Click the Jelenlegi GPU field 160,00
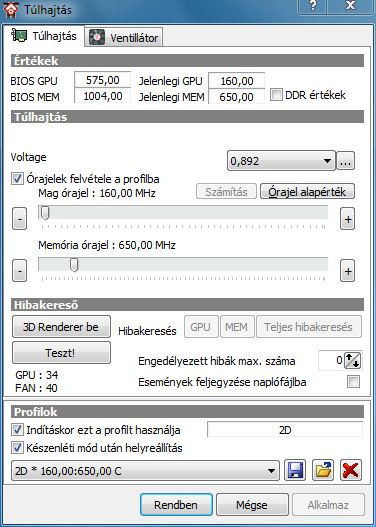376x527 pixels. [237, 81]
